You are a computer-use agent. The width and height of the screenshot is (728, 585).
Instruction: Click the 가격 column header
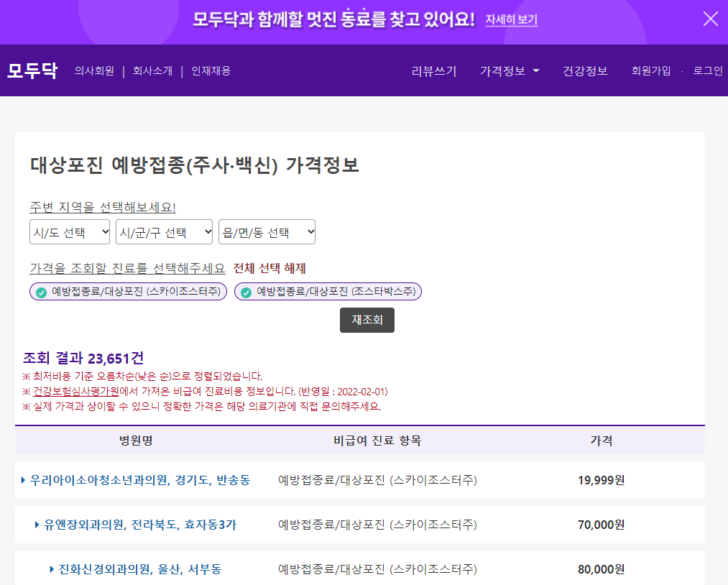601,440
